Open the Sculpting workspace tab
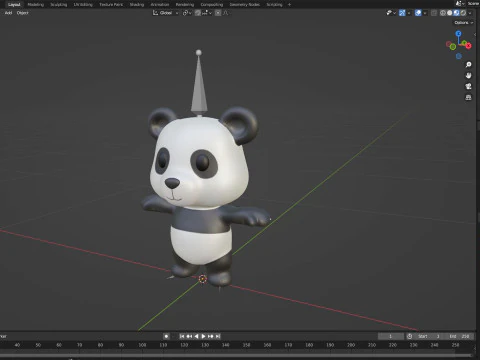 point(59,4)
